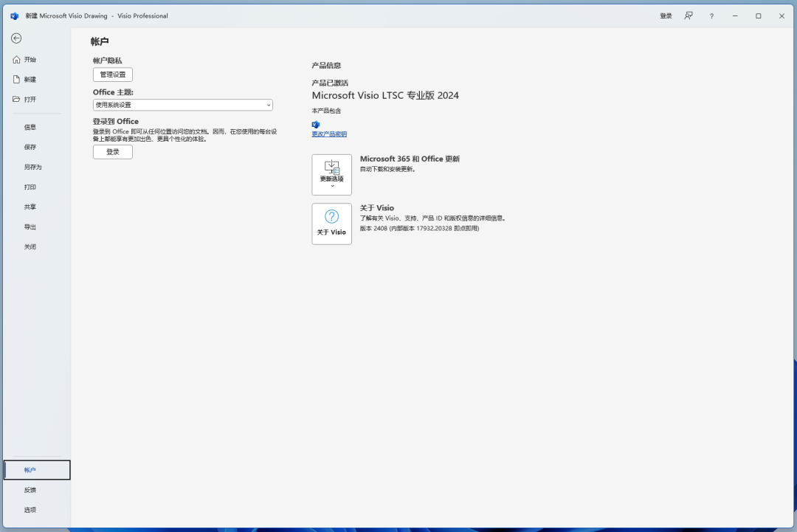797x532 pixels.
Task: Minimize the Visio window
Action: click(x=735, y=15)
